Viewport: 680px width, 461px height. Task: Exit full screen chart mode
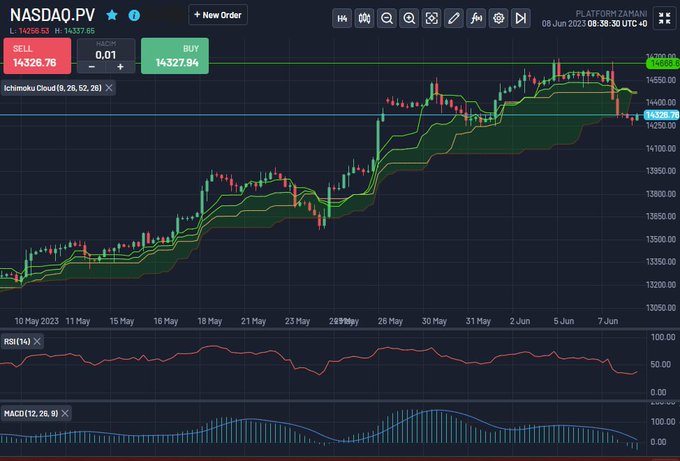(x=664, y=18)
